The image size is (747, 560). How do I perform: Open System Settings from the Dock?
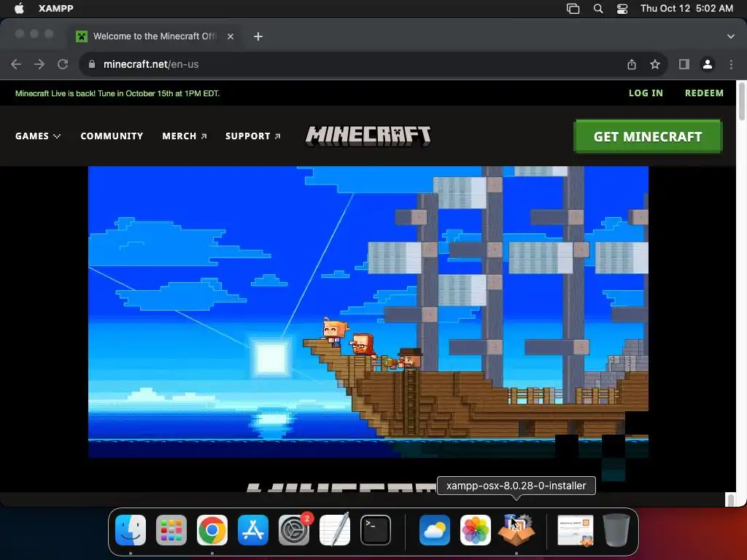[294, 530]
